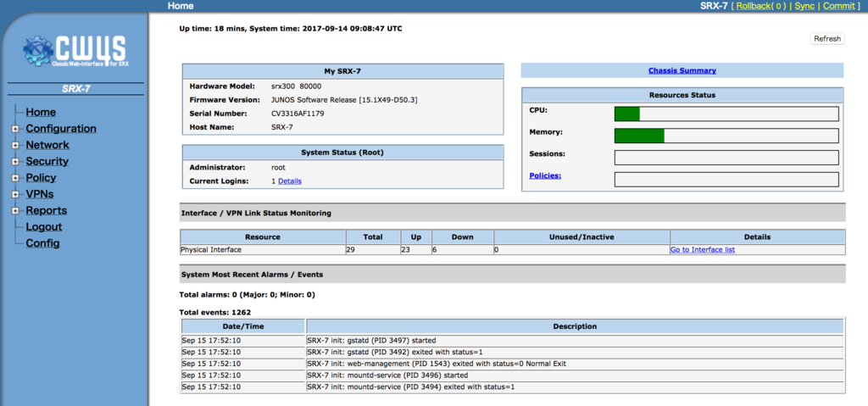This screenshot has height=406, width=868.
Task: Click the Down value 6 cell
Action: point(463,250)
